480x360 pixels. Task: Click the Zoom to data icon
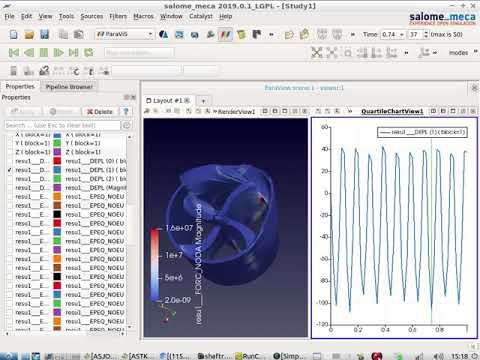pos(332,52)
